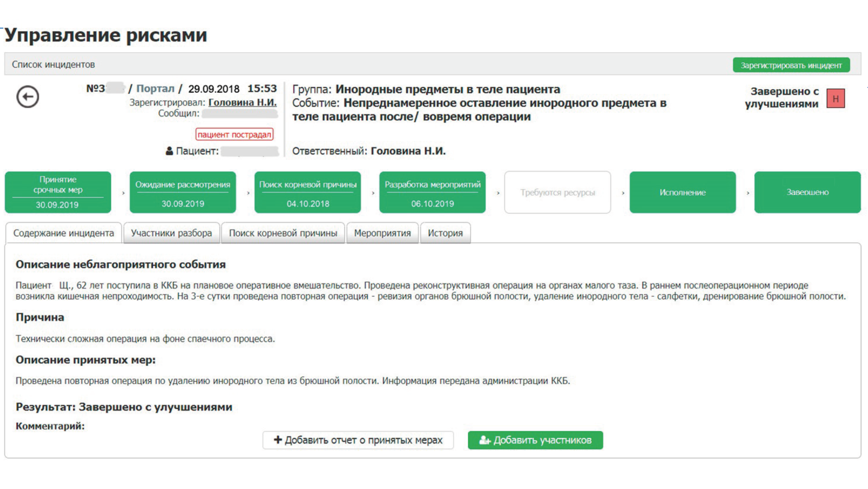
Task: Click the patient person icon
Action: (169, 151)
